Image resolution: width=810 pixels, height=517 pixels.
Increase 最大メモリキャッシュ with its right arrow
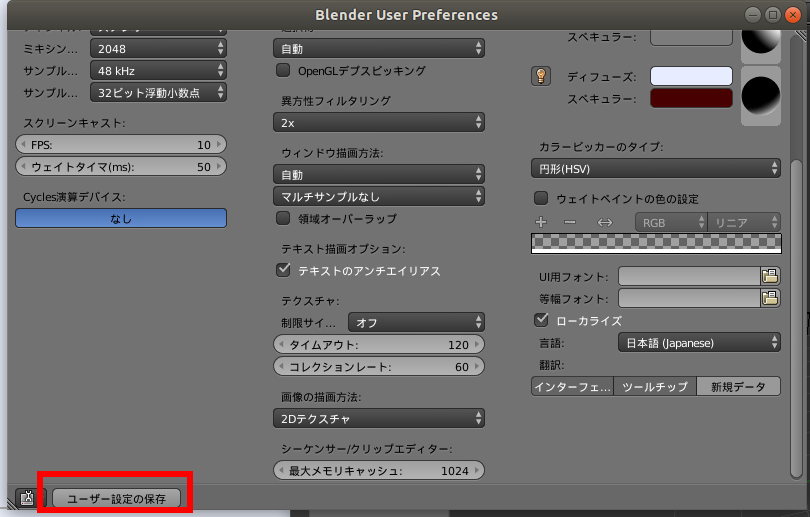(477, 471)
